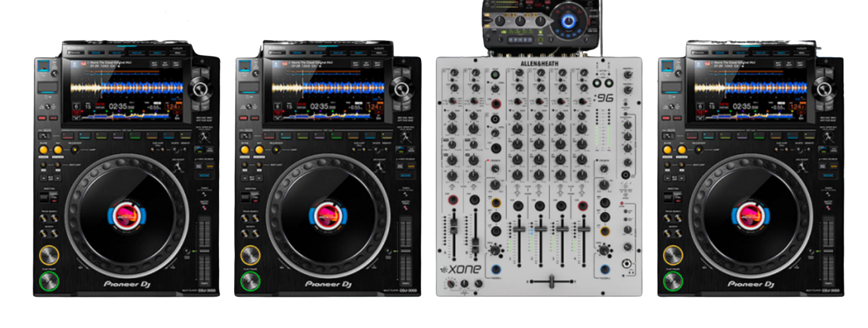868x328 pixels.
Task: Click the master level meter beside the ':96' label
Action: 602,130
